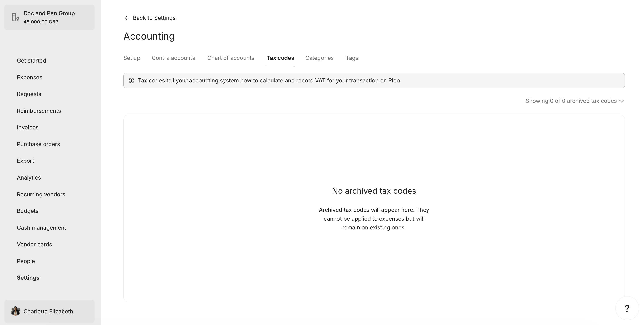644x325 pixels.
Task: Go to Analytics
Action: [29, 178]
